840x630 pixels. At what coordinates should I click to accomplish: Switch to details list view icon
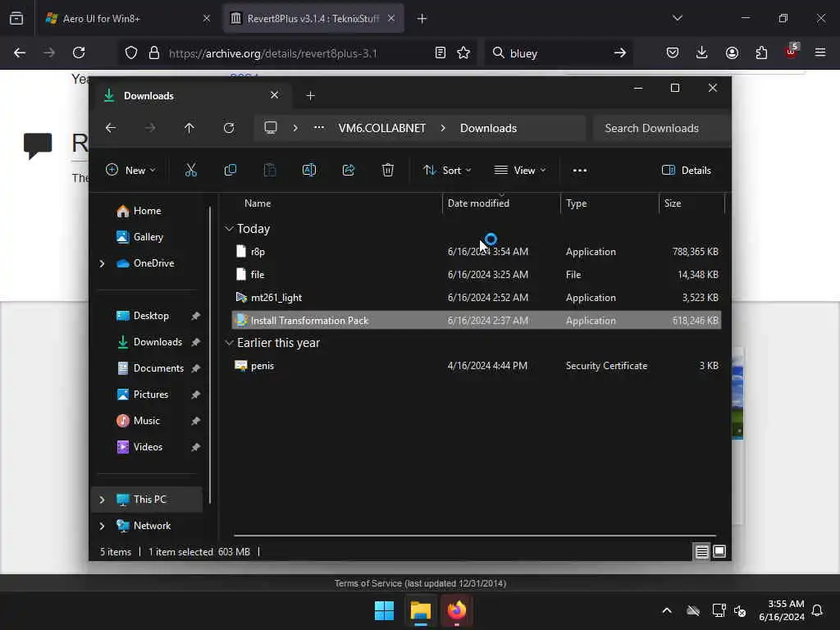tap(702, 552)
